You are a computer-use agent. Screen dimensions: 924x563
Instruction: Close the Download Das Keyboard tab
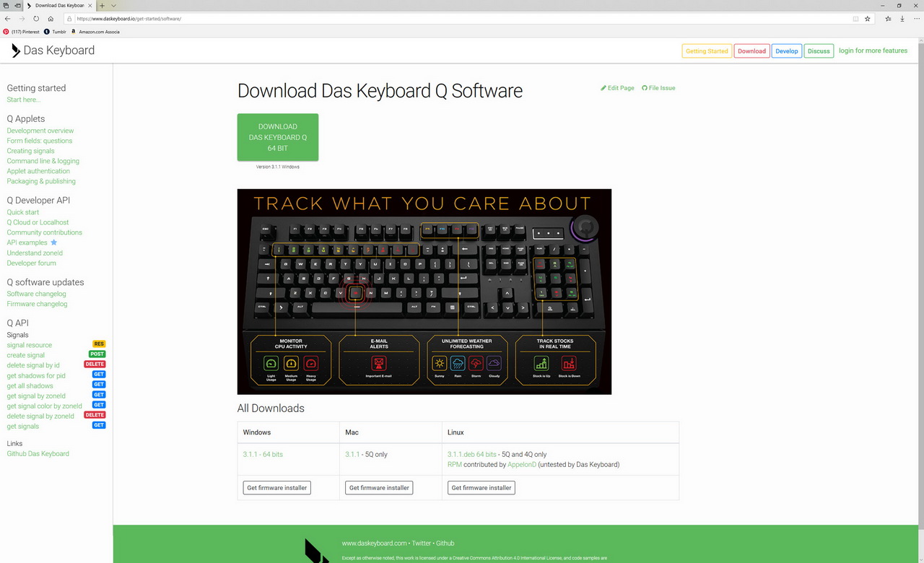[90, 5]
